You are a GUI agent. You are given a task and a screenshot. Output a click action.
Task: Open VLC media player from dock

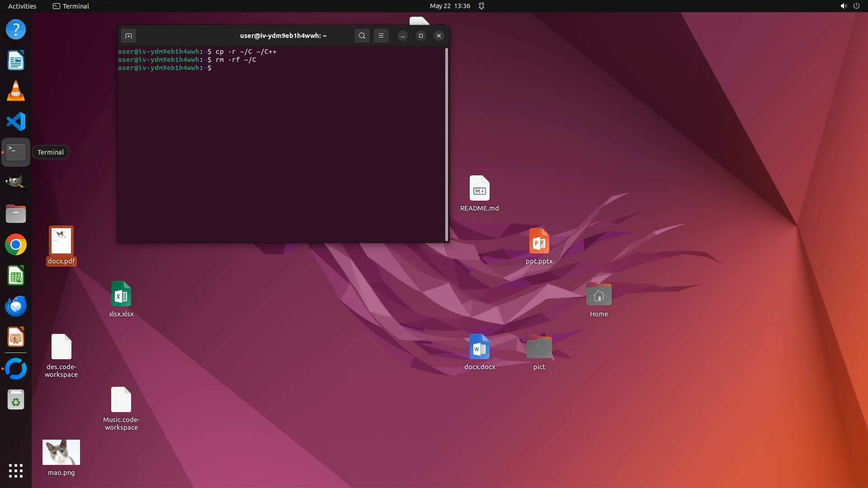pyautogui.click(x=16, y=91)
